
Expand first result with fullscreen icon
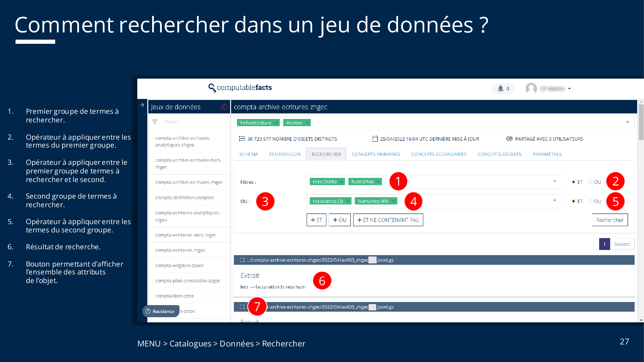coord(242,260)
